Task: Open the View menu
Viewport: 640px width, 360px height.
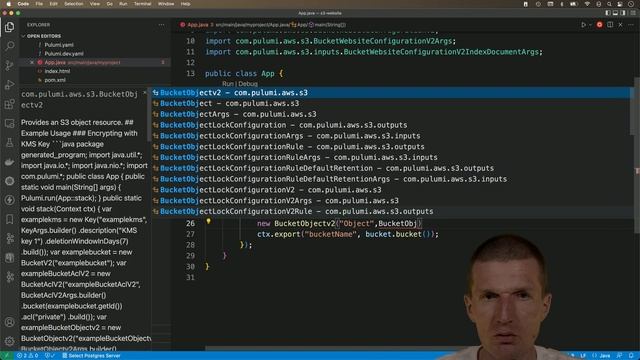Action: point(95,4)
